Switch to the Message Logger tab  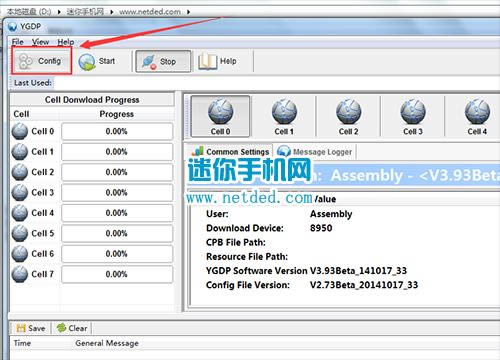(x=315, y=152)
